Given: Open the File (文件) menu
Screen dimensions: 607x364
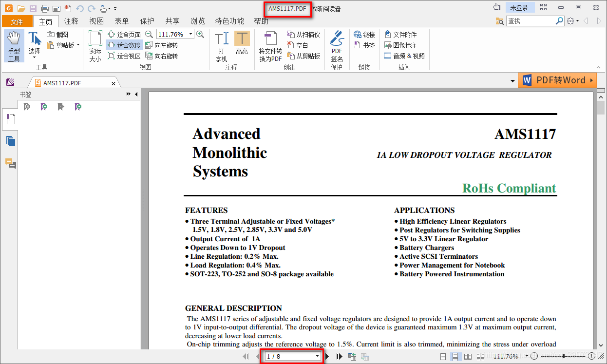Looking at the screenshot, I should point(17,21).
